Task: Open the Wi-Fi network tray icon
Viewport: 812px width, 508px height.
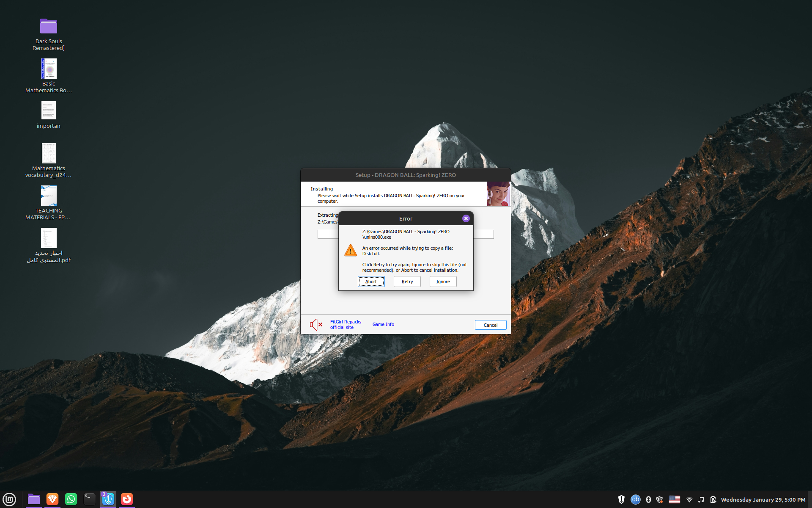Action: click(x=689, y=500)
